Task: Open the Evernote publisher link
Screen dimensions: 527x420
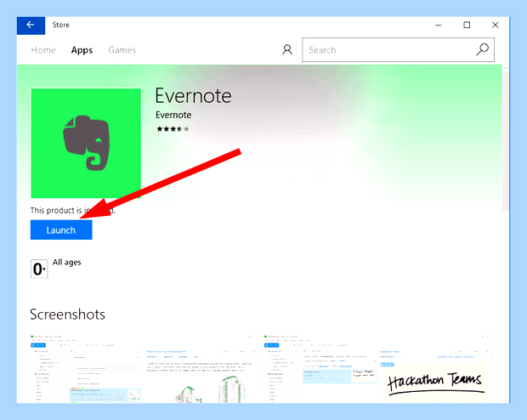Action: coord(173,115)
